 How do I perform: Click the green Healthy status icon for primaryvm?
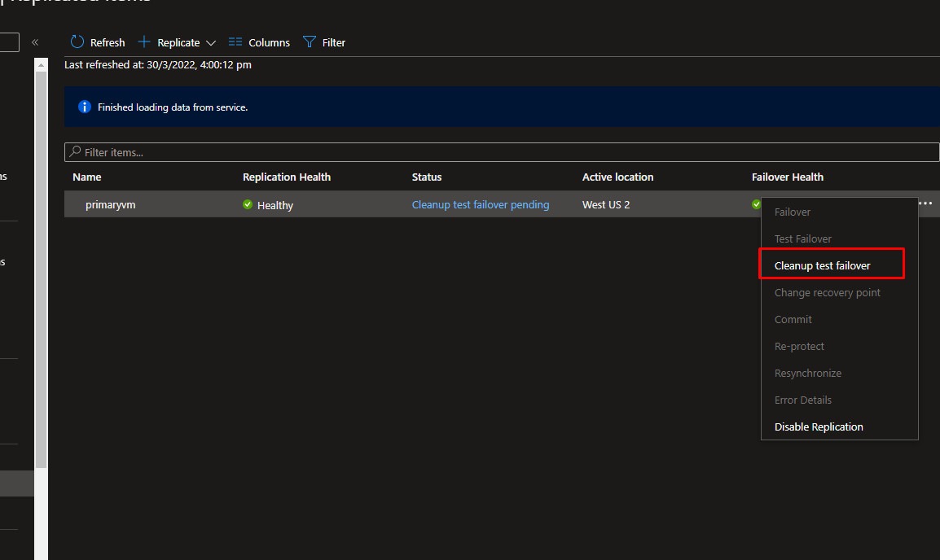[247, 204]
